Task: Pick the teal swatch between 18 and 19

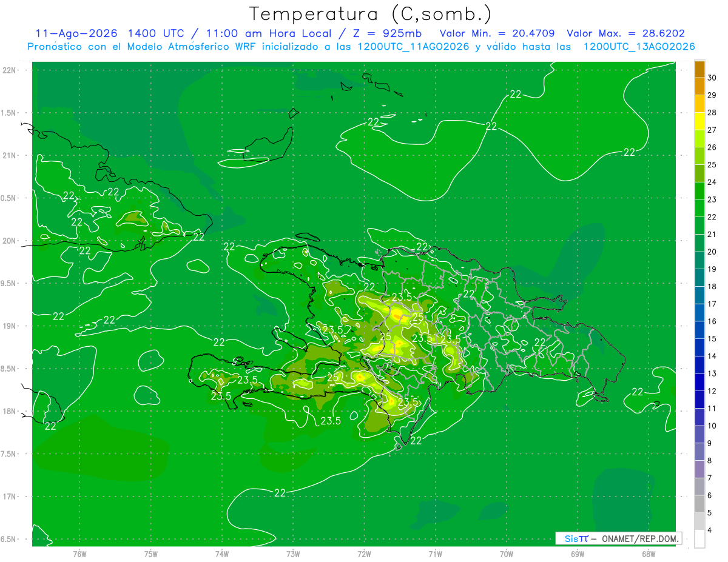Action: 699,278
